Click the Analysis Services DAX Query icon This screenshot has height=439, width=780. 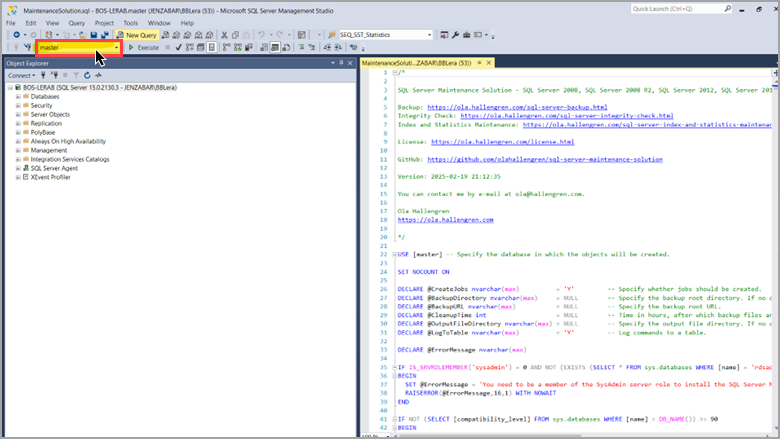point(209,35)
